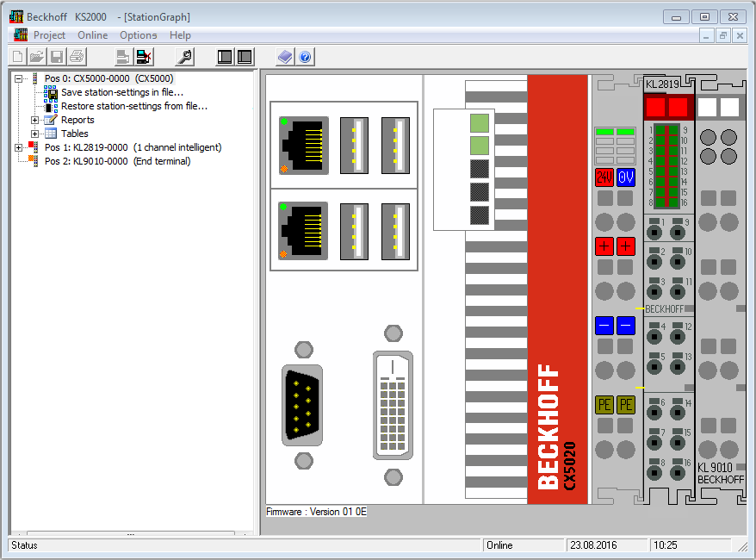Click the lower-right USB port graphic
Image resolution: width=756 pixels, height=560 pixels.
395,232
